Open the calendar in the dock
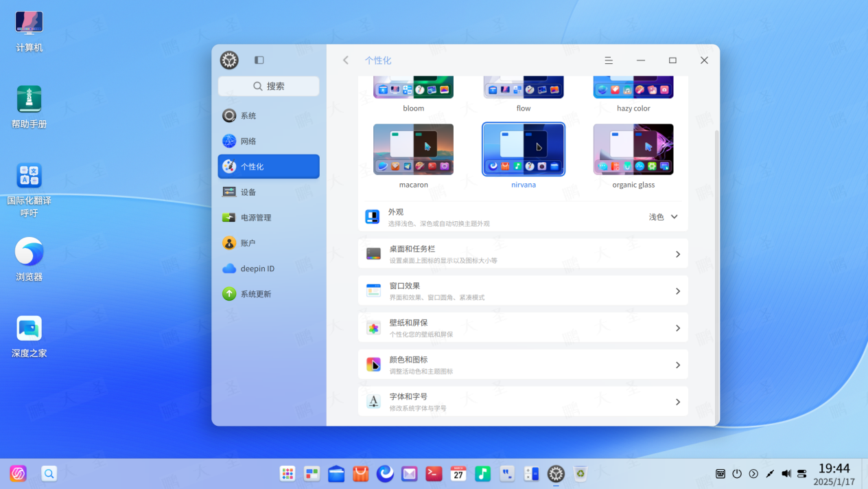The width and height of the screenshot is (868, 489). (x=458, y=473)
